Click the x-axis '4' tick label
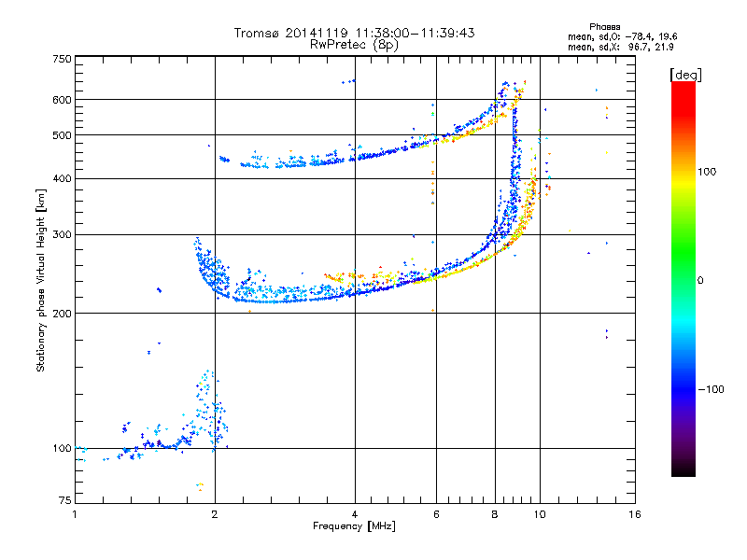This screenshot has height=560, width=747. pos(355,514)
